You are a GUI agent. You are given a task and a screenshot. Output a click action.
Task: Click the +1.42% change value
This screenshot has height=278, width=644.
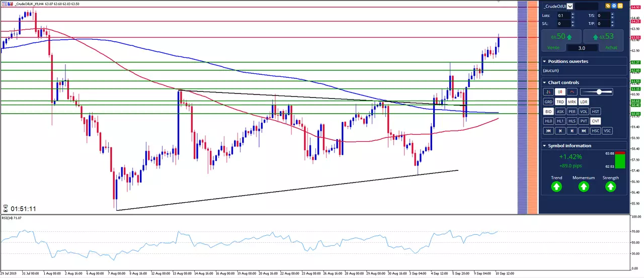pyautogui.click(x=571, y=157)
